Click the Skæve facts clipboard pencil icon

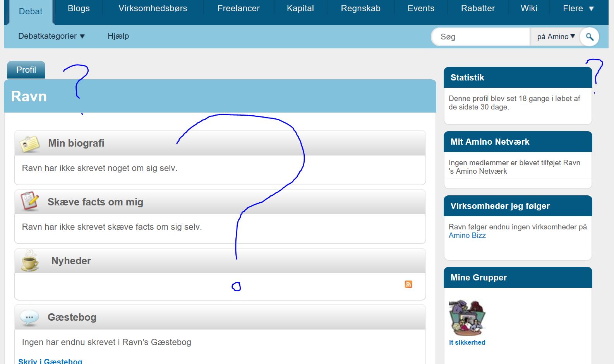click(30, 201)
